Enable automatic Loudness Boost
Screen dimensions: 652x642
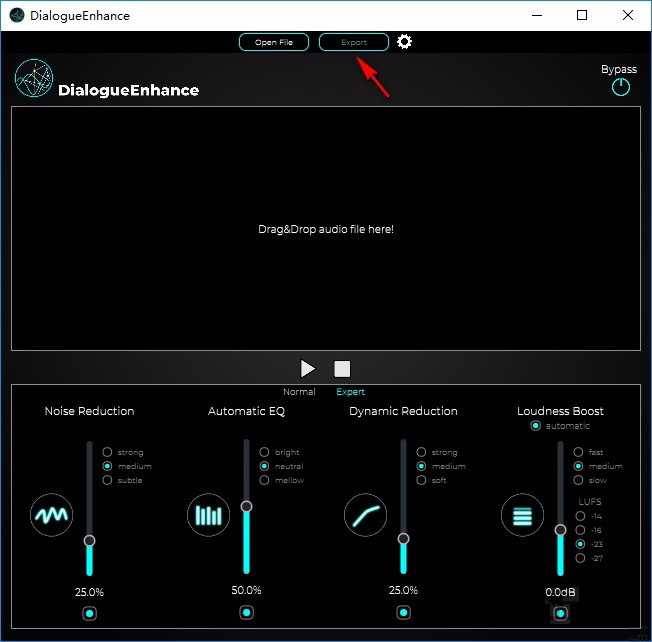[536, 426]
